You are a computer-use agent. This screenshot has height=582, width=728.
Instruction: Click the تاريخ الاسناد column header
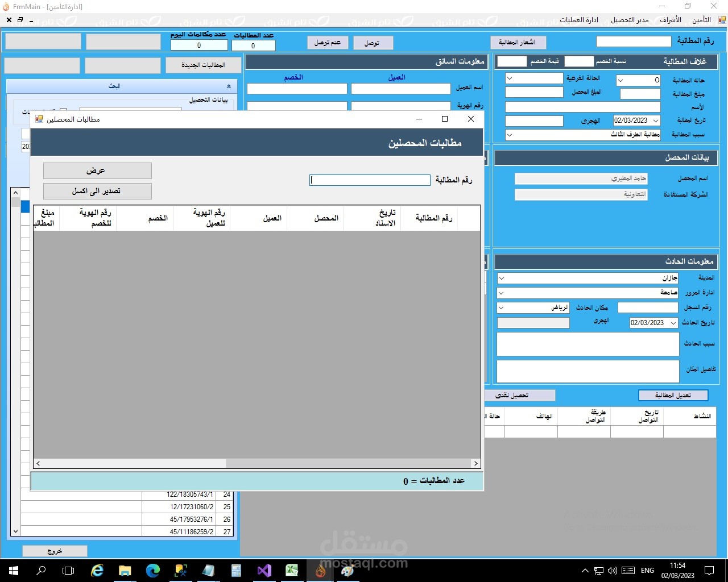click(373, 218)
